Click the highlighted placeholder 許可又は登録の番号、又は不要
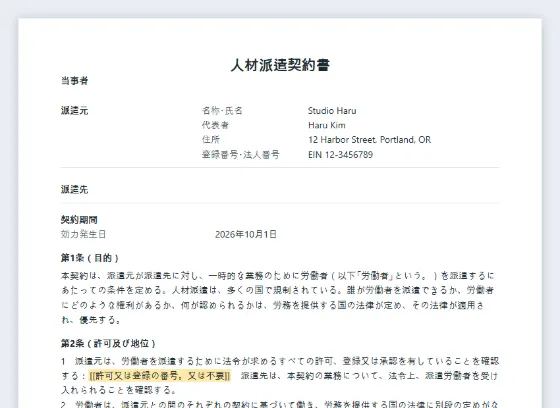This screenshot has width=560, height=408. coord(160,376)
